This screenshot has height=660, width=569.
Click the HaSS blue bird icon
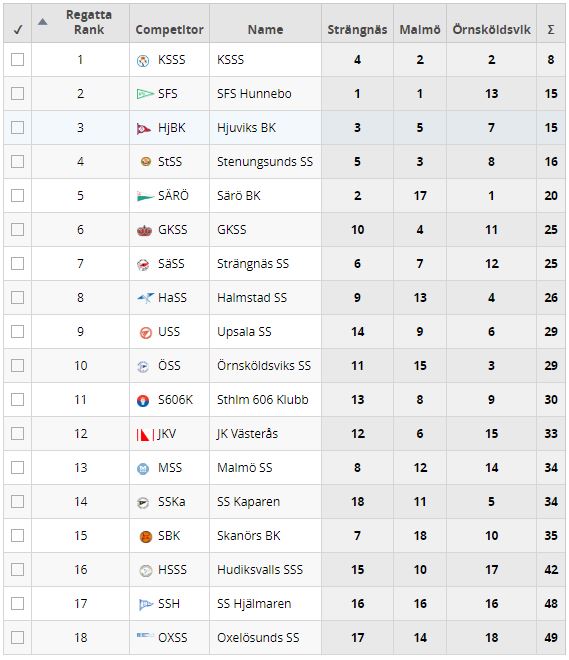[146, 298]
